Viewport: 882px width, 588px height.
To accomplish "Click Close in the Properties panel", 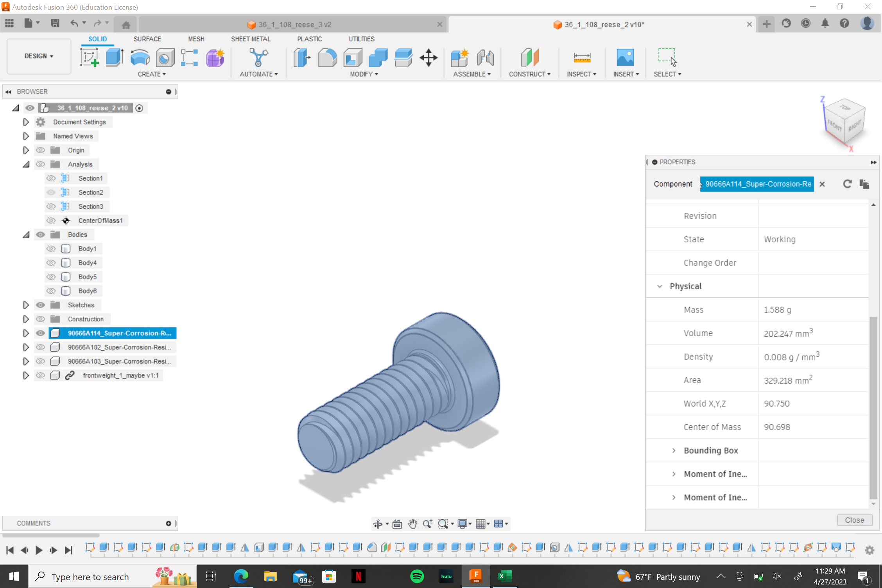I will coord(854,520).
